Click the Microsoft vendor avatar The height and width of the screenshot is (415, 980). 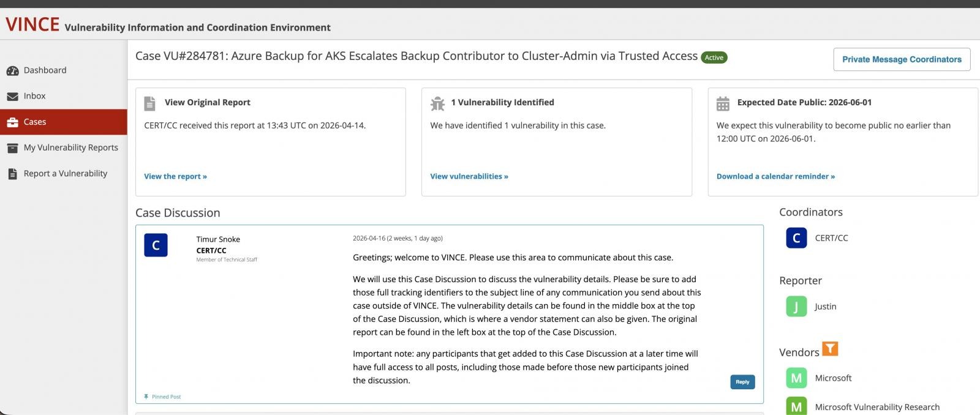pos(796,378)
